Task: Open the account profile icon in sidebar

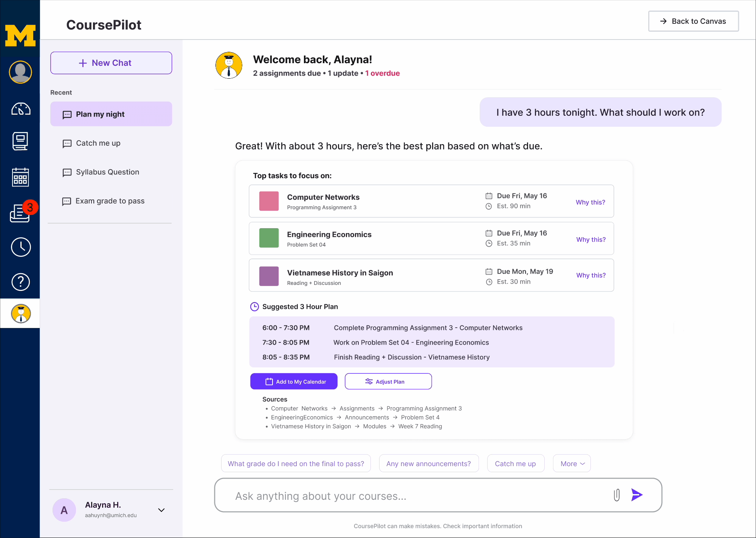Action: click(20, 72)
